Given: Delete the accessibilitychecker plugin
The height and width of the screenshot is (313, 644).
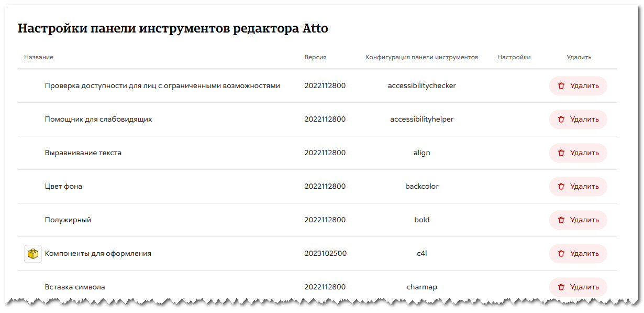Looking at the screenshot, I should coord(578,86).
